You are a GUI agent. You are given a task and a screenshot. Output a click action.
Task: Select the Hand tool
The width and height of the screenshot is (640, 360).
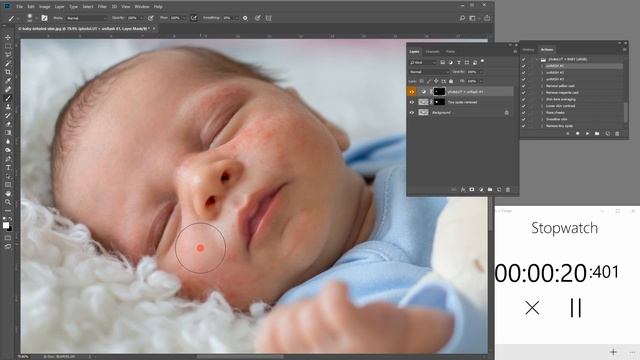8,193
